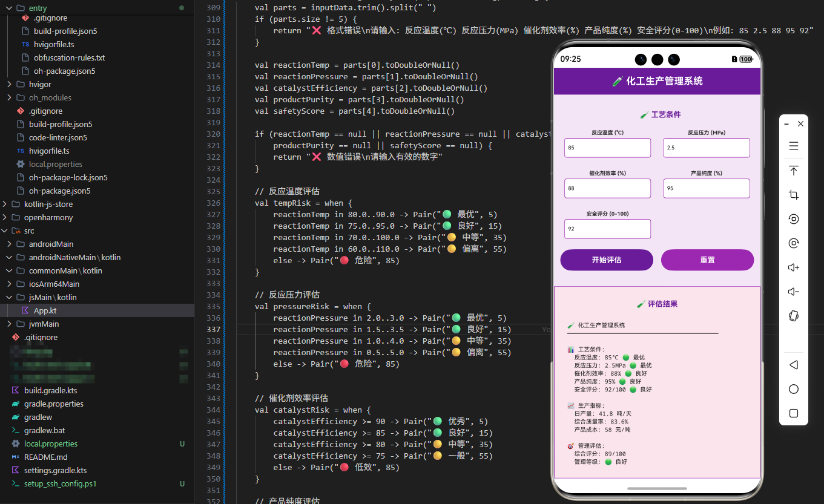This screenshot has width=824, height=504.
Task: Click the 催化剂效率 input field
Action: (607, 188)
